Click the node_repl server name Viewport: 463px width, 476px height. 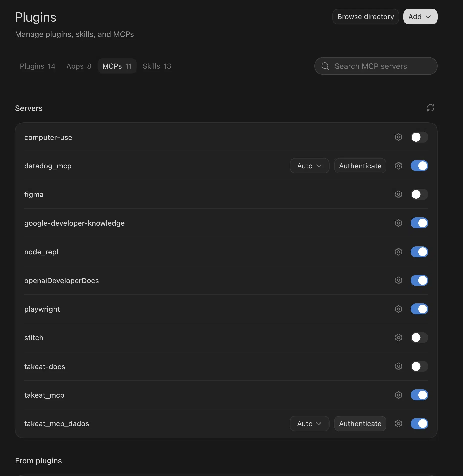pos(41,252)
